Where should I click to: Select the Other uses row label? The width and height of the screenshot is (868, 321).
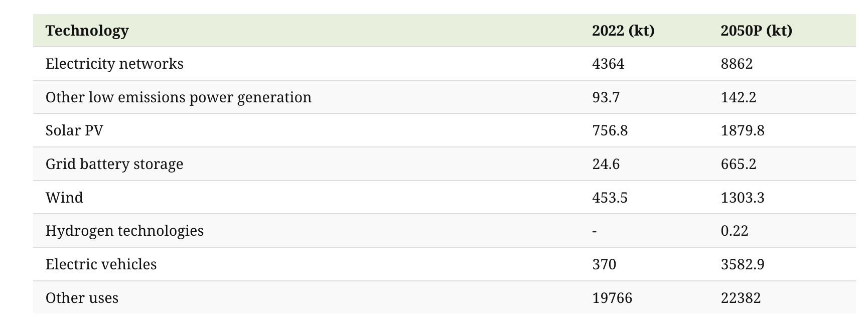click(82, 298)
